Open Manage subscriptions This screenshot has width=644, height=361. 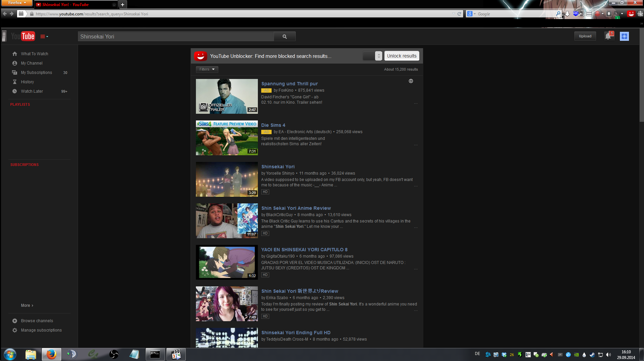pos(41,330)
